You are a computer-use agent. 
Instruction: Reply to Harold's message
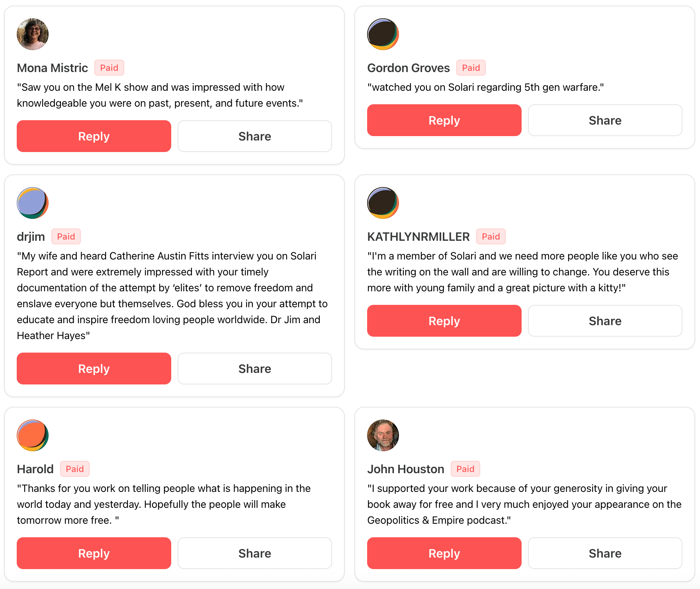point(94,553)
